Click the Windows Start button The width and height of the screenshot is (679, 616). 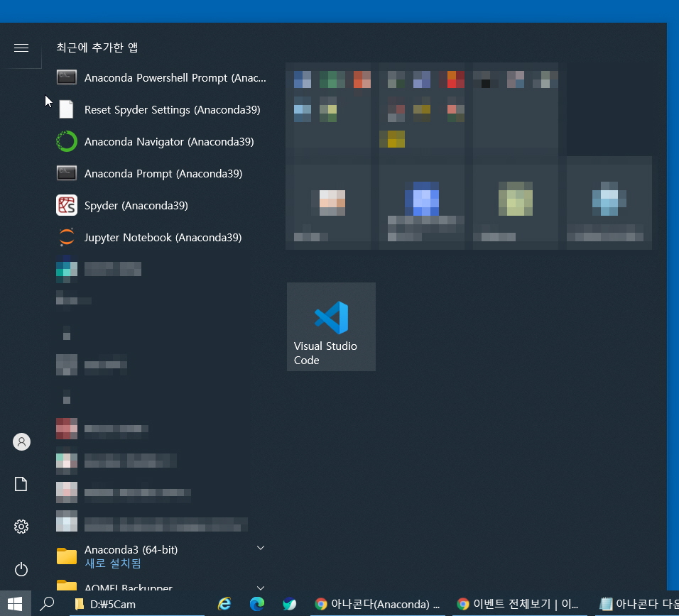(15, 604)
